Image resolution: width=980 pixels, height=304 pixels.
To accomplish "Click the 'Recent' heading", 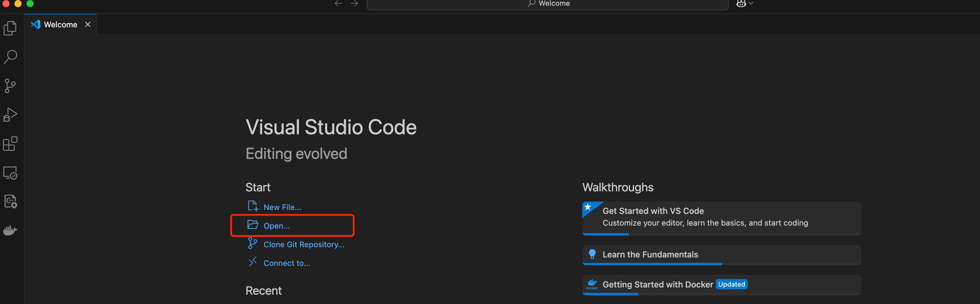I will (263, 291).
